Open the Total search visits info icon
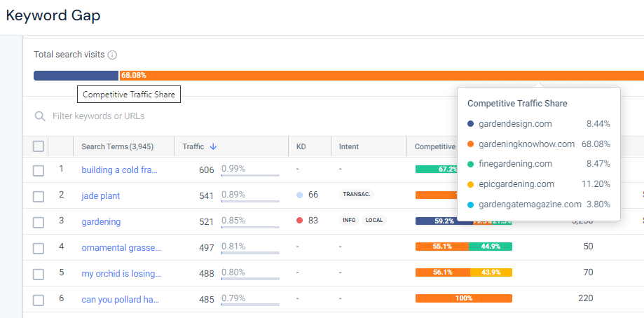 tap(112, 55)
